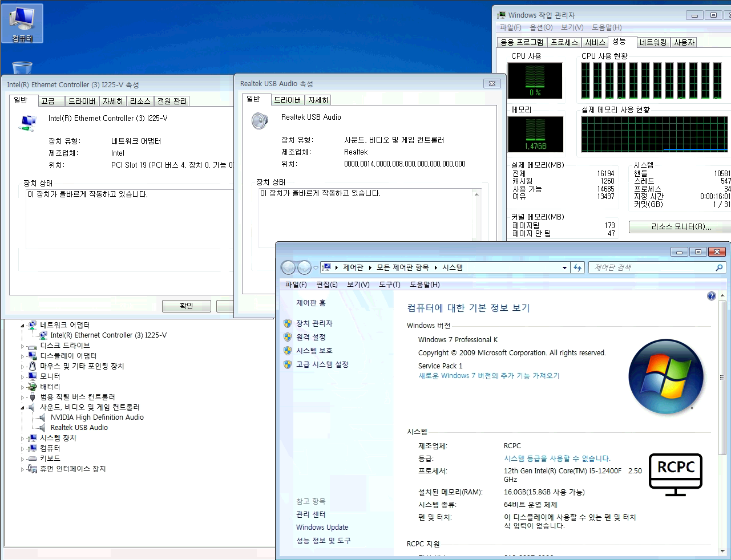This screenshot has height=560, width=731.
Task: Open the 고급 시스템 설정 link
Action: 322,364
